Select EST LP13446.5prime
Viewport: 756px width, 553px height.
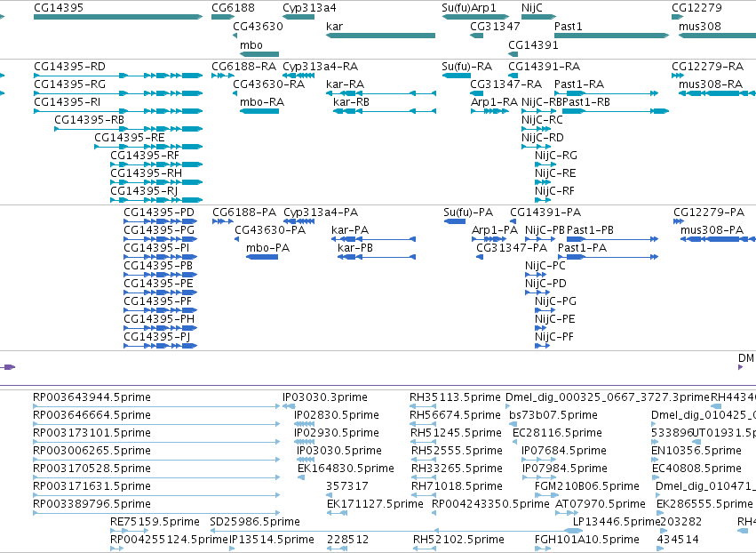(x=617, y=522)
